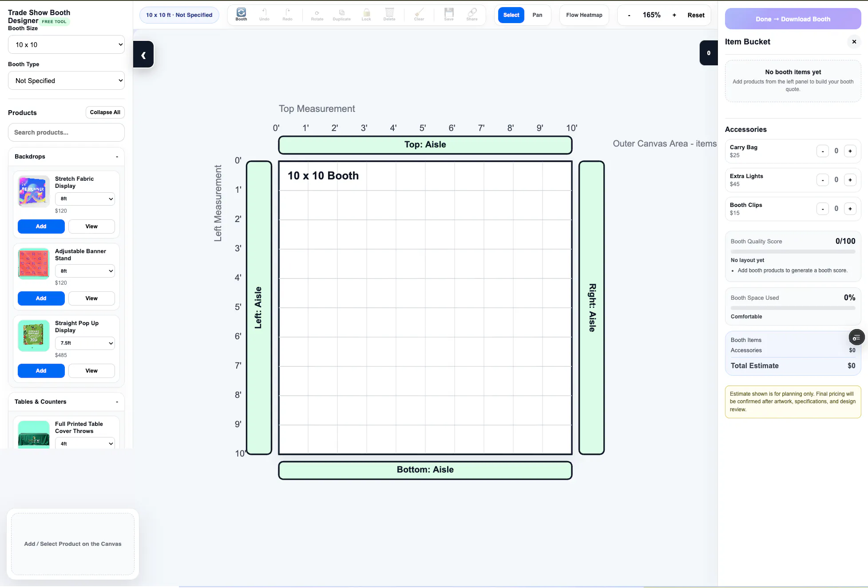The width and height of the screenshot is (868, 588).
Task: Activate the Select mode toggle
Action: (x=511, y=15)
